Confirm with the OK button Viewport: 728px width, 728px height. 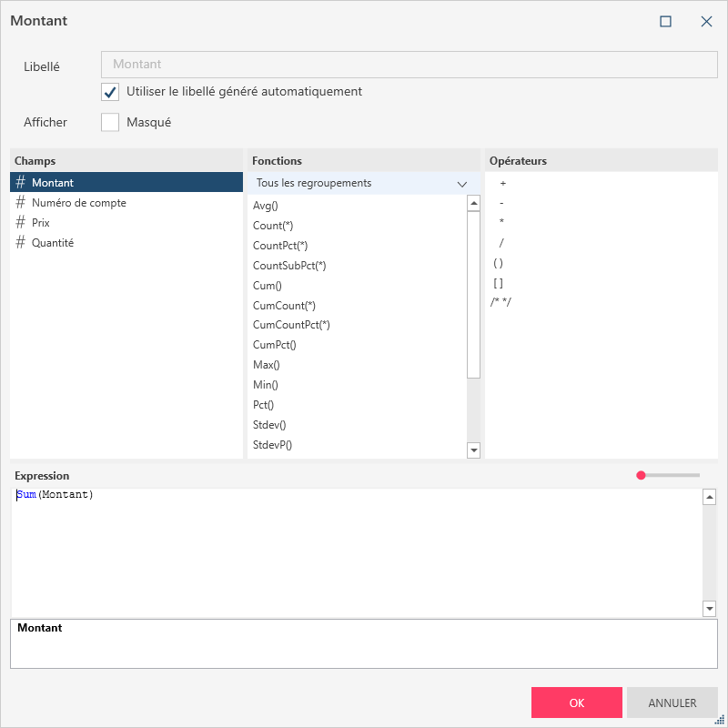tap(577, 703)
